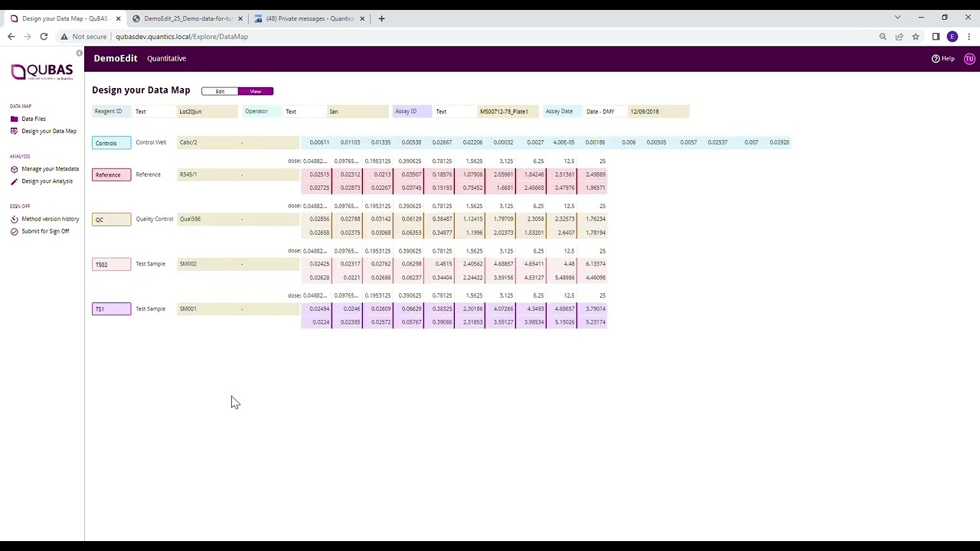Click the Controls group label box
980x551 pixels.
[112, 143]
